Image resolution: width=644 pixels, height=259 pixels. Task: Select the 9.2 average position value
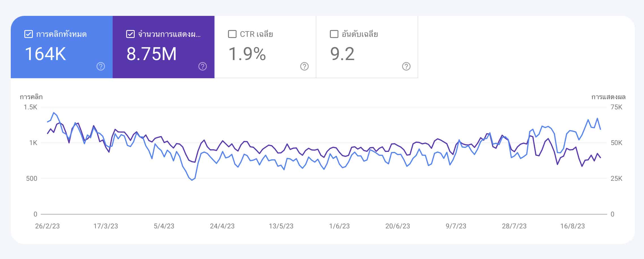[x=342, y=54]
